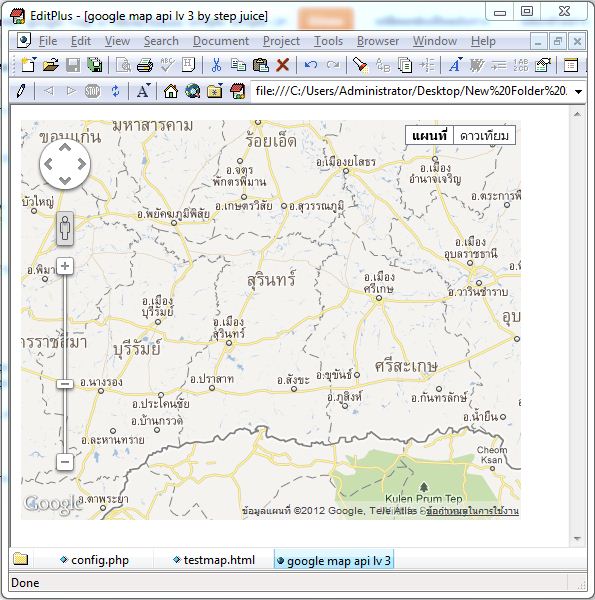The width and height of the screenshot is (595, 600).
Task: Toggle the Cliptext window icon
Action: coord(571,65)
